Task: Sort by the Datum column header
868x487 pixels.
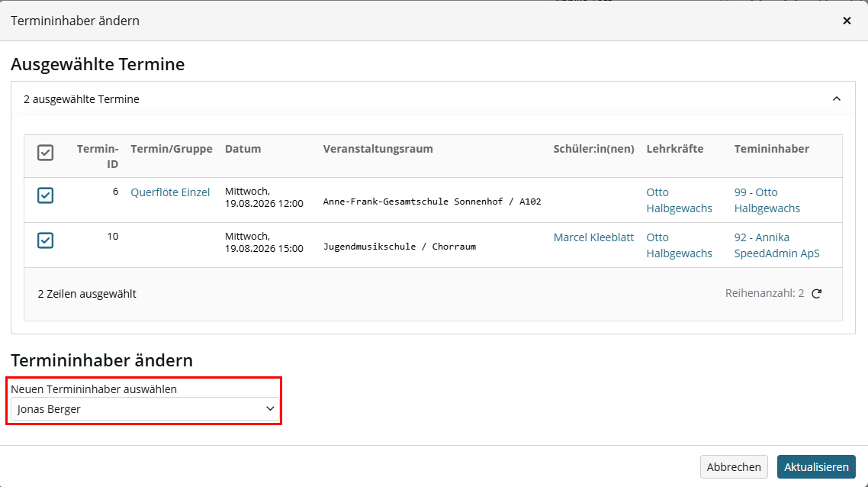Action: 243,149
